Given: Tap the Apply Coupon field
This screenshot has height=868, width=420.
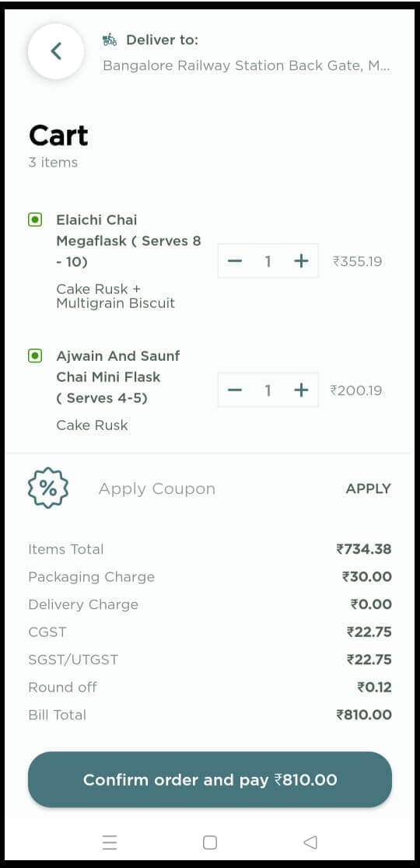Looking at the screenshot, I should tap(156, 488).
